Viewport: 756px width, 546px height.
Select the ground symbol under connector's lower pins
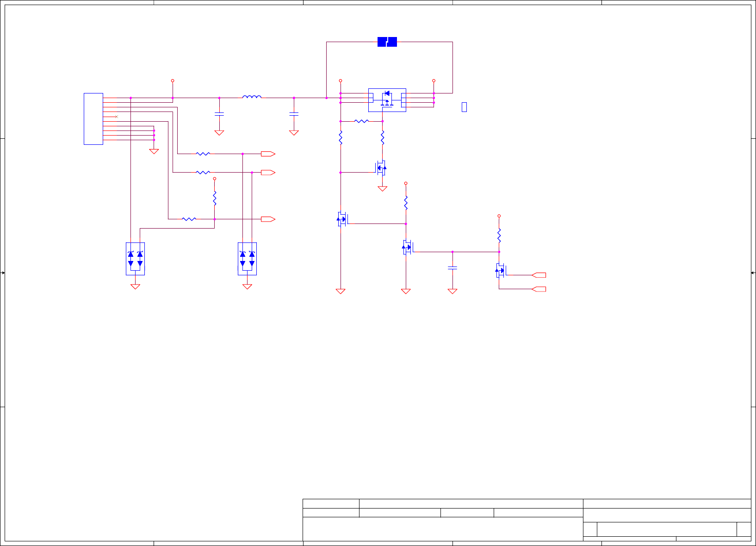154,151
